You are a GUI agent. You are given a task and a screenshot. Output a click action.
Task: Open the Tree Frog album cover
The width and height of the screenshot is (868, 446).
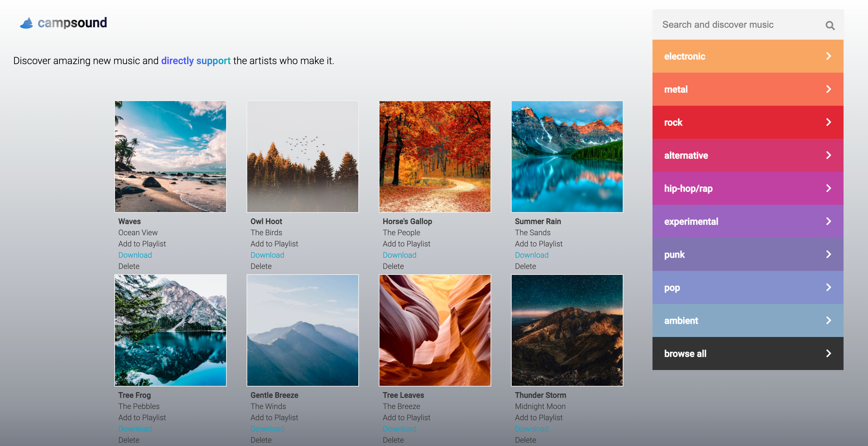(x=171, y=330)
